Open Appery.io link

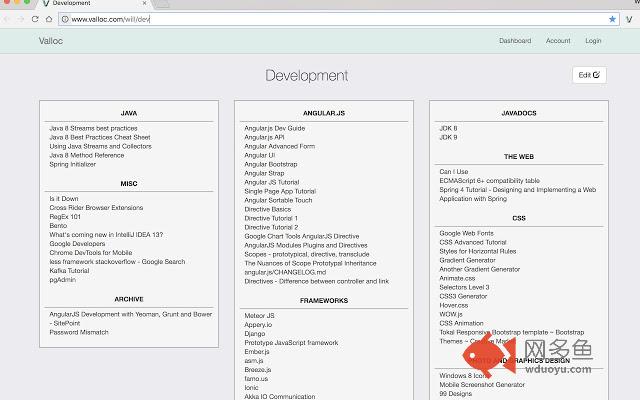click(x=258, y=324)
